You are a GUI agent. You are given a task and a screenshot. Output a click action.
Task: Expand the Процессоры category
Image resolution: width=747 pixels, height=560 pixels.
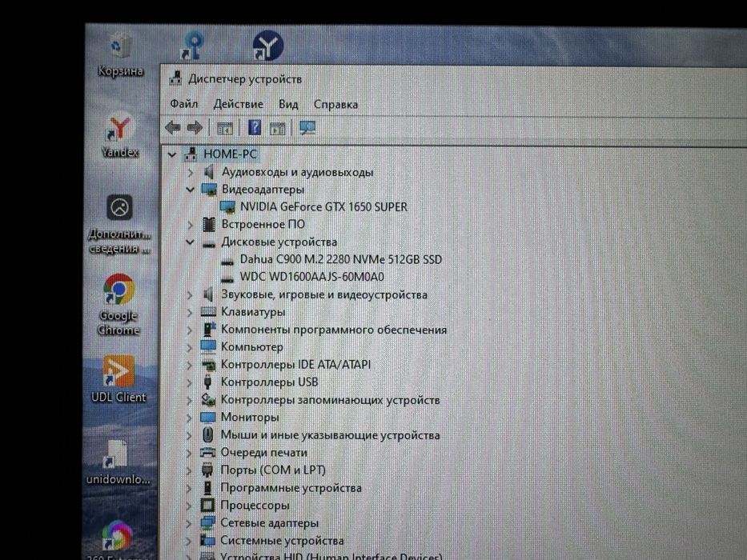(189, 506)
